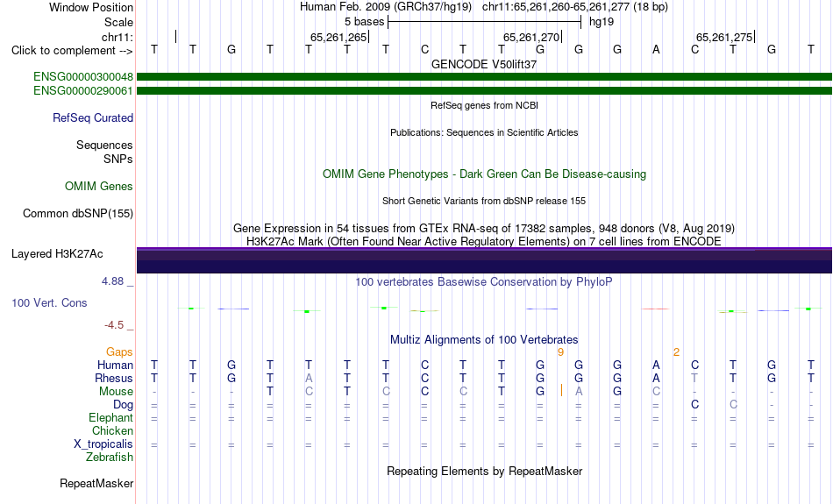The width and height of the screenshot is (833, 504).
Task: Click the dark Layered H3K27Ac signal bar
Action: [484, 260]
